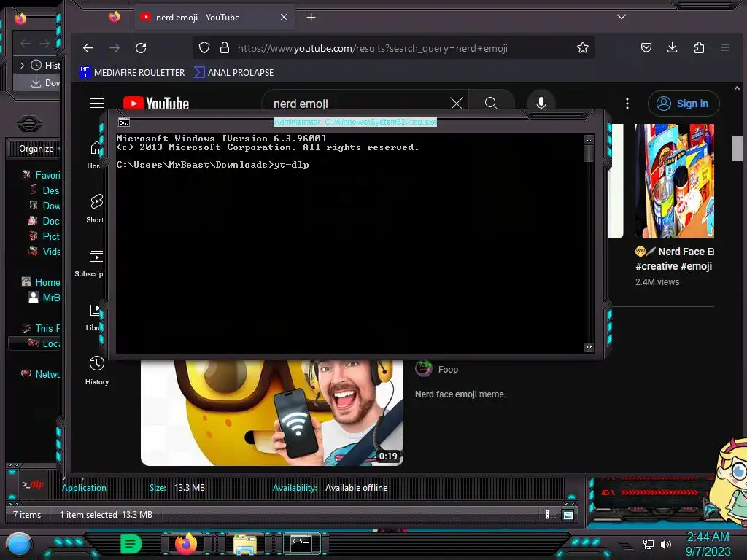
Task: Sign in to YouTube
Action: tap(683, 104)
